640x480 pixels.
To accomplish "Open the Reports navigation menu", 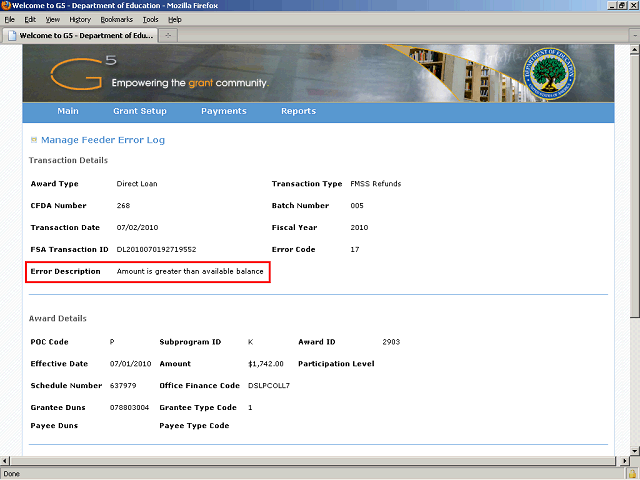I will tap(298, 111).
